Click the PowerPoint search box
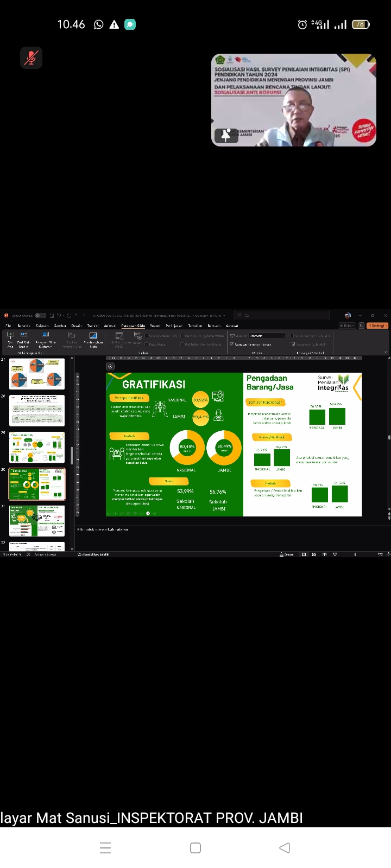This screenshot has width=391, height=868. (282, 315)
